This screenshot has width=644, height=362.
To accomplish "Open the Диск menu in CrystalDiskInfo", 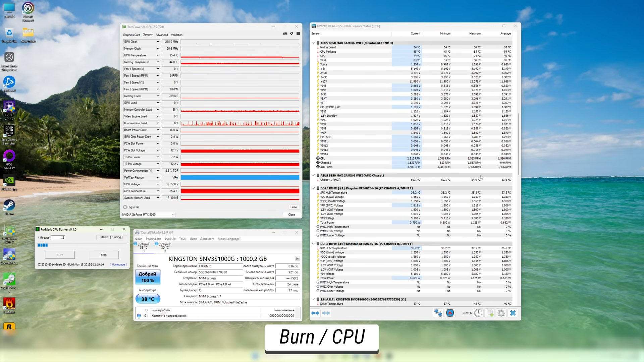I will [193, 239].
